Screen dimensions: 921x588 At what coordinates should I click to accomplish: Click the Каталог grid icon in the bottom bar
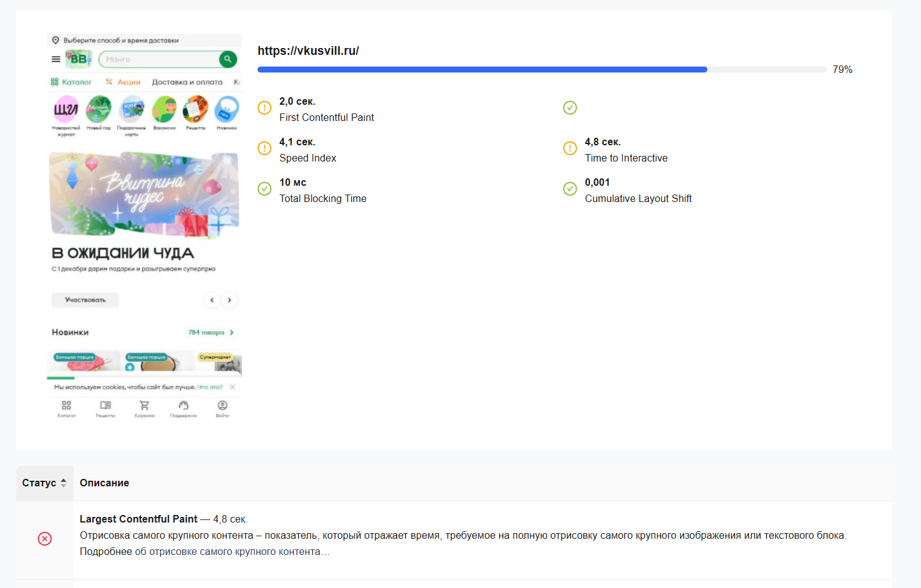tap(67, 405)
